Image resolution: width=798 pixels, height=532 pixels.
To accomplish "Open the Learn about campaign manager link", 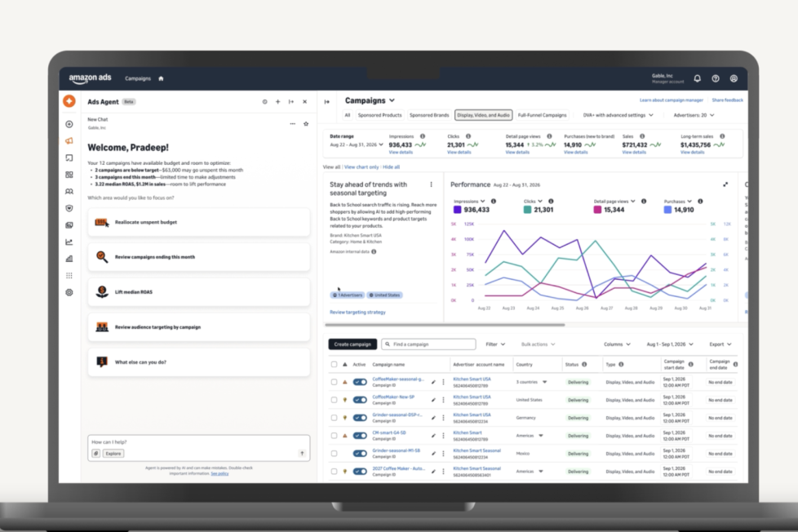I will (672, 100).
